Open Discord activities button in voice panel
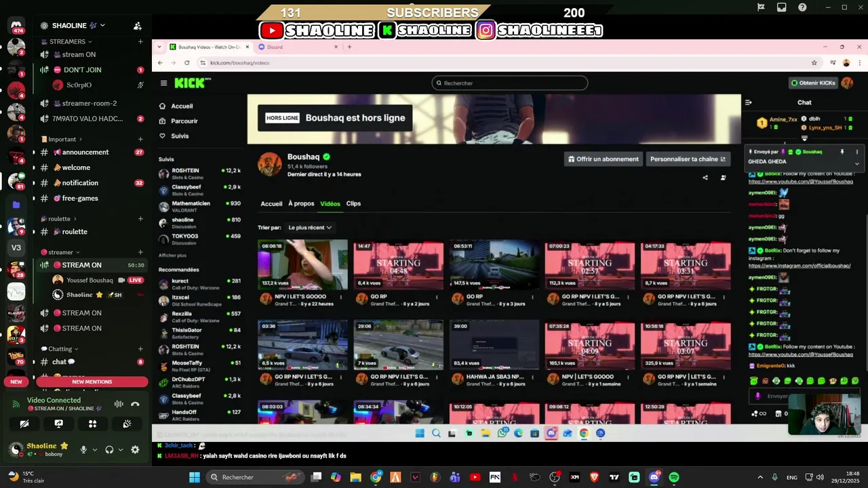 tap(92, 424)
